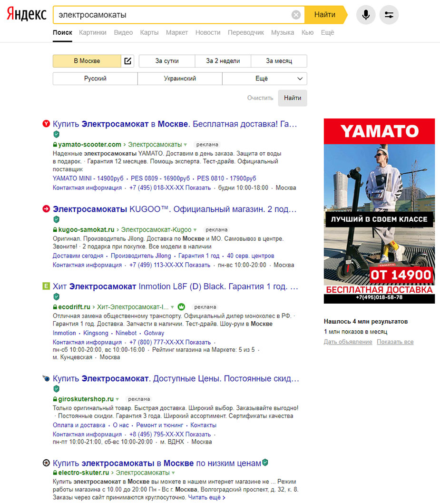Switch to the Видео tab
The width and height of the screenshot is (440, 504).
pyautogui.click(x=123, y=32)
